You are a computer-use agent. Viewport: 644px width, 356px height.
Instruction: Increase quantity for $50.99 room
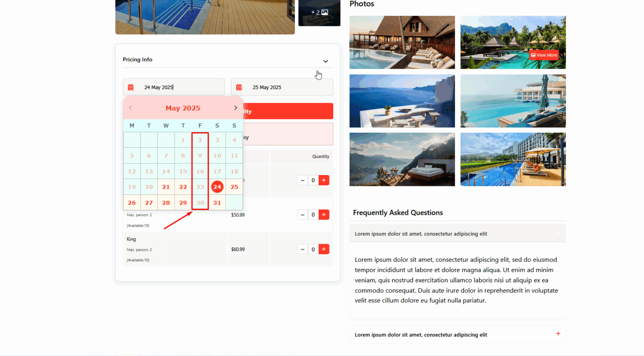pos(324,215)
